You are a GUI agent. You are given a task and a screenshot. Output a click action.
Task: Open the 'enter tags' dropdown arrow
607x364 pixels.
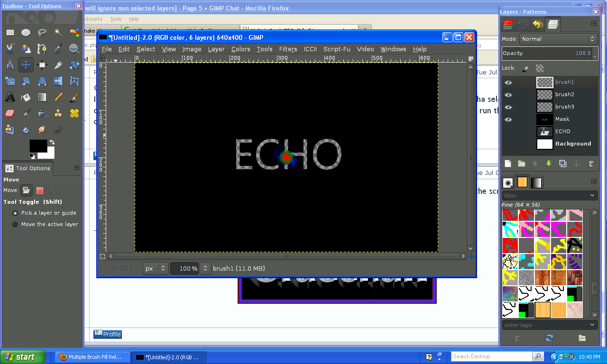point(592,325)
